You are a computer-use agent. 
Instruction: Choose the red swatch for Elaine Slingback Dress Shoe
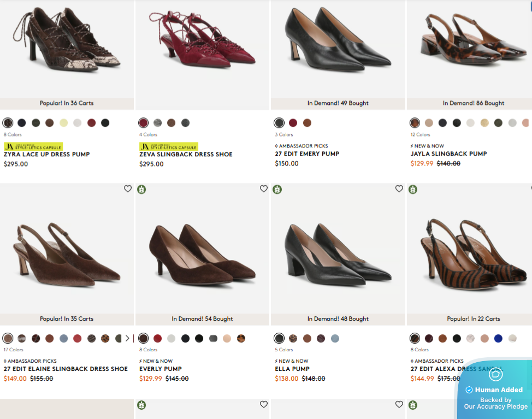coord(78,338)
